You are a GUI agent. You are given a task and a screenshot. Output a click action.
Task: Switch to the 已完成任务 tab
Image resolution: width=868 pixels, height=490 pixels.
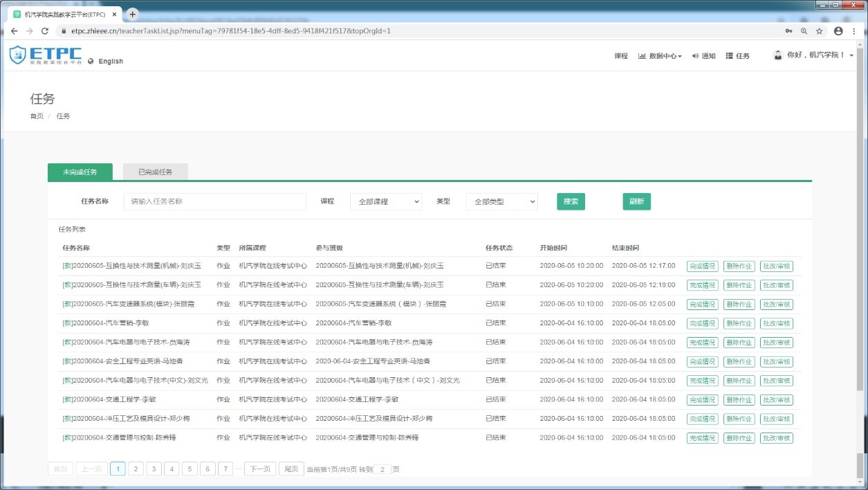154,172
